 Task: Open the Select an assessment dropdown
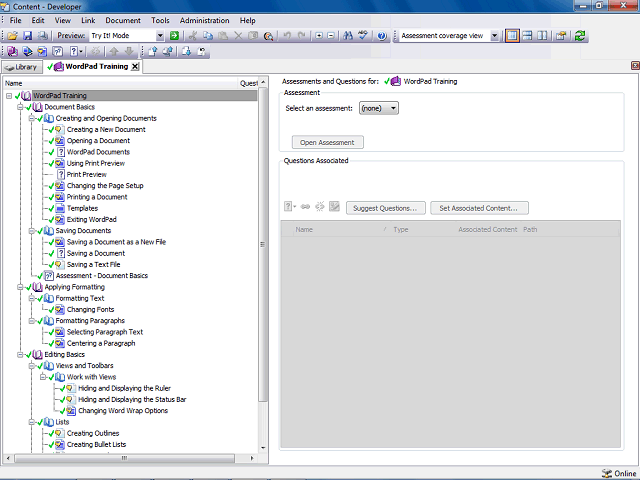click(379, 108)
